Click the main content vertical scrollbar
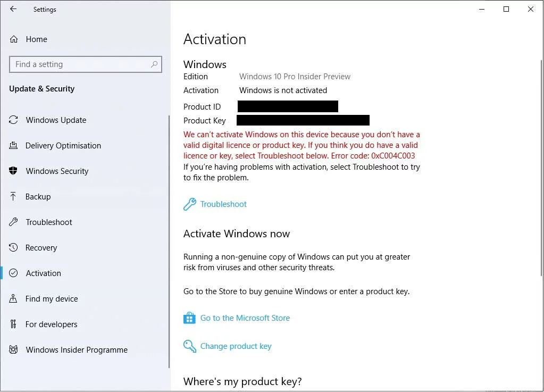 click(541, 168)
